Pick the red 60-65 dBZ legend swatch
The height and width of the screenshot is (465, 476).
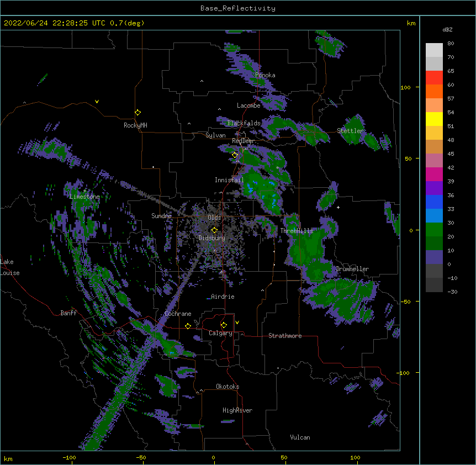434,78
